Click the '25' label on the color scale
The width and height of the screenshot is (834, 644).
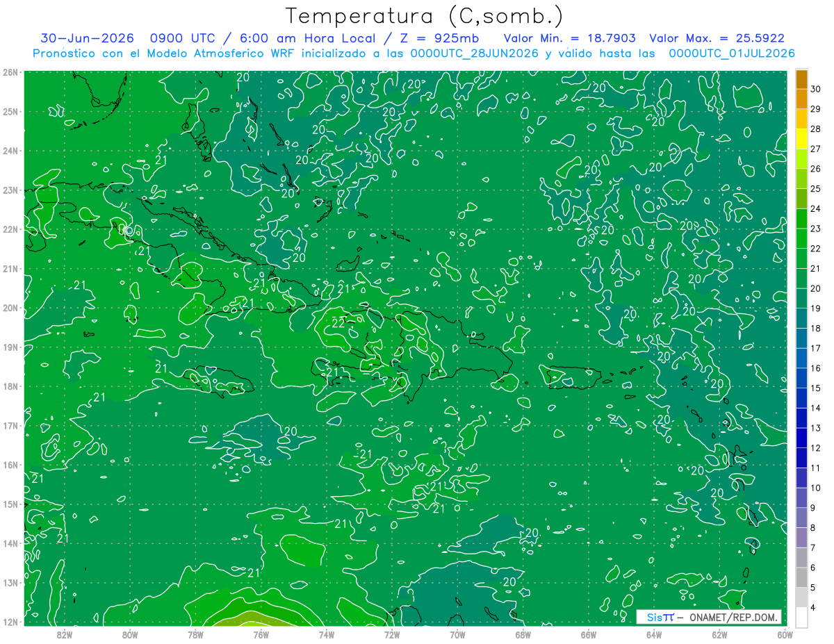click(x=816, y=189)
